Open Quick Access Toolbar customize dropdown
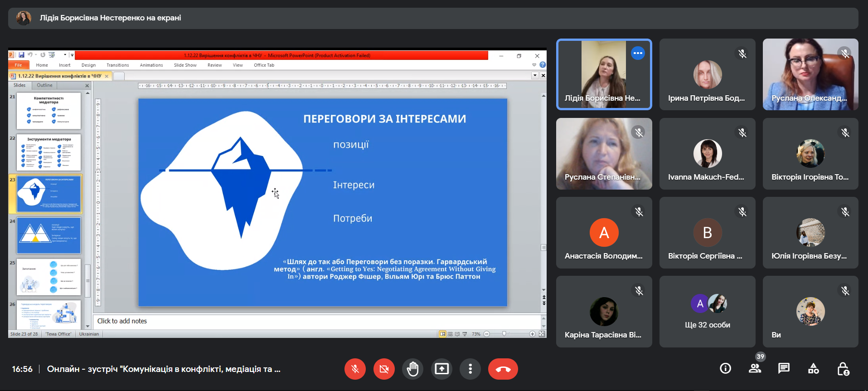 (x=72, y=55)
